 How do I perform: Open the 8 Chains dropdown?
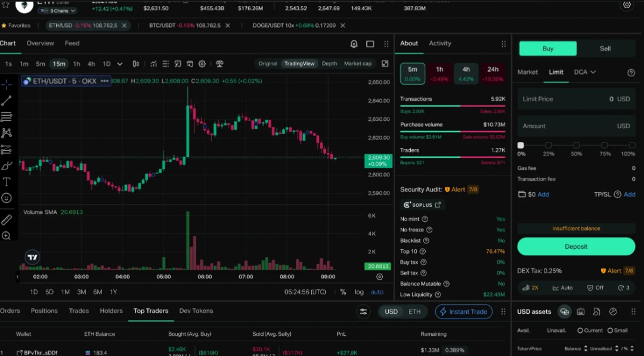(58, 11)
